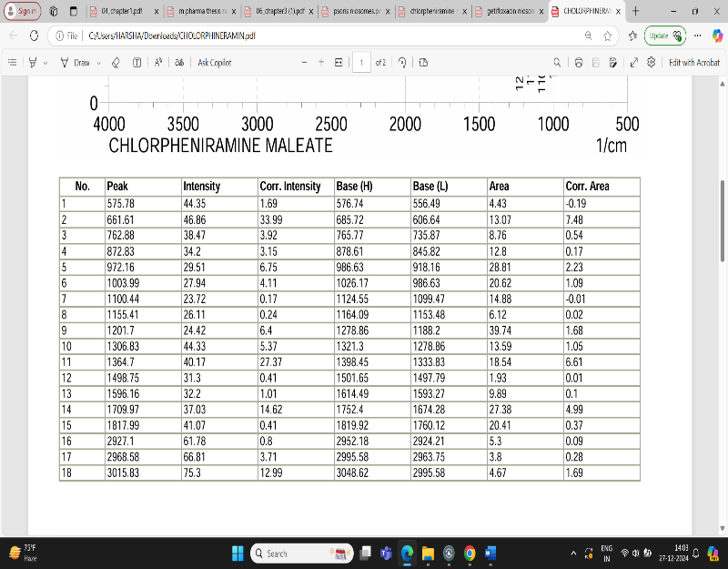Zoom in the PDF with plus

click(321, 62)
